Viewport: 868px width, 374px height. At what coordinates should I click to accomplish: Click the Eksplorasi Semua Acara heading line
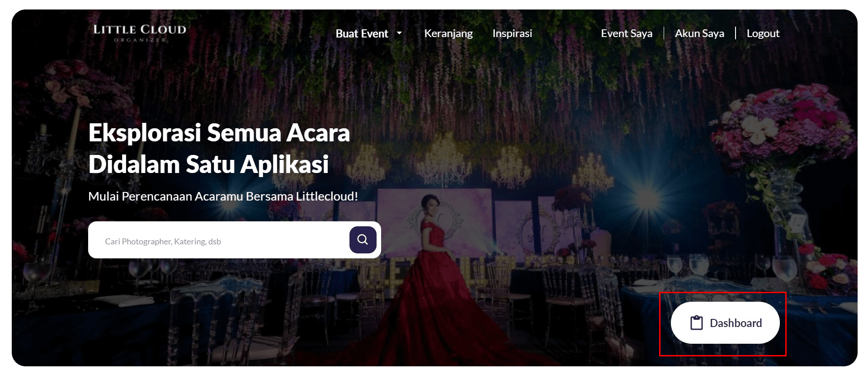(219, 133)
